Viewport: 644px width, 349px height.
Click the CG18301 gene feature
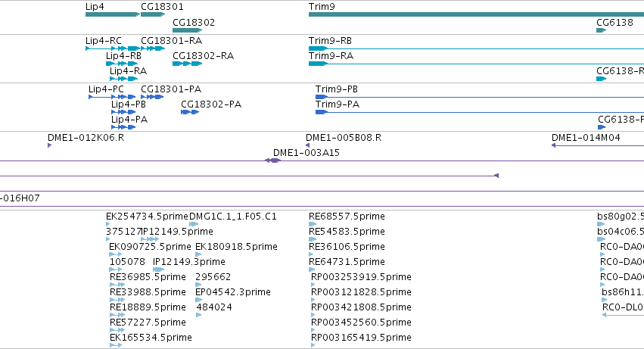coord(153,14)
